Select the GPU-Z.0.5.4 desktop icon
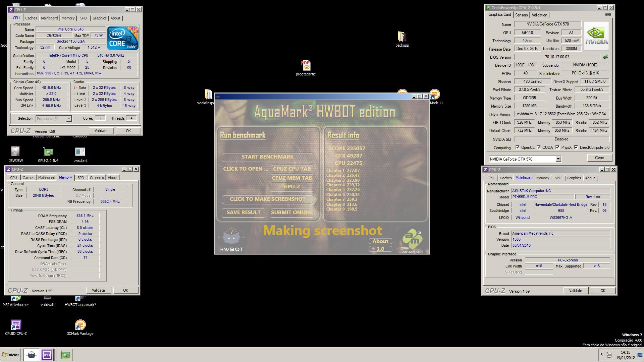 [48, 155]
